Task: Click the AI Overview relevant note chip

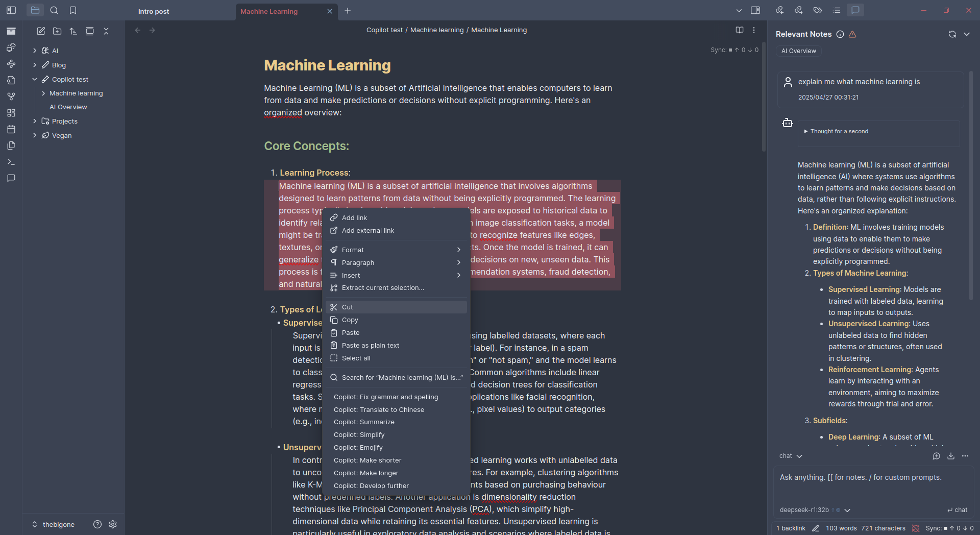Action: (x=798, y=51)
